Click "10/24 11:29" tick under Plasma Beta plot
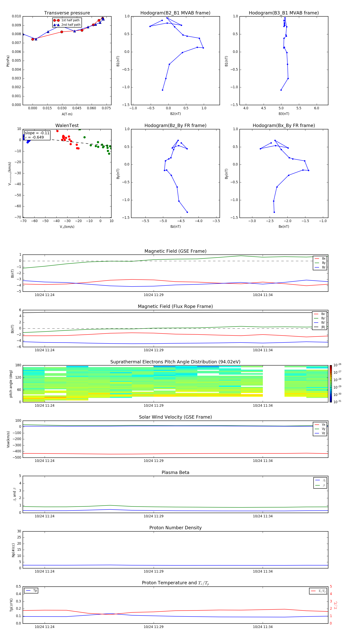 click(x=153, y=516)
